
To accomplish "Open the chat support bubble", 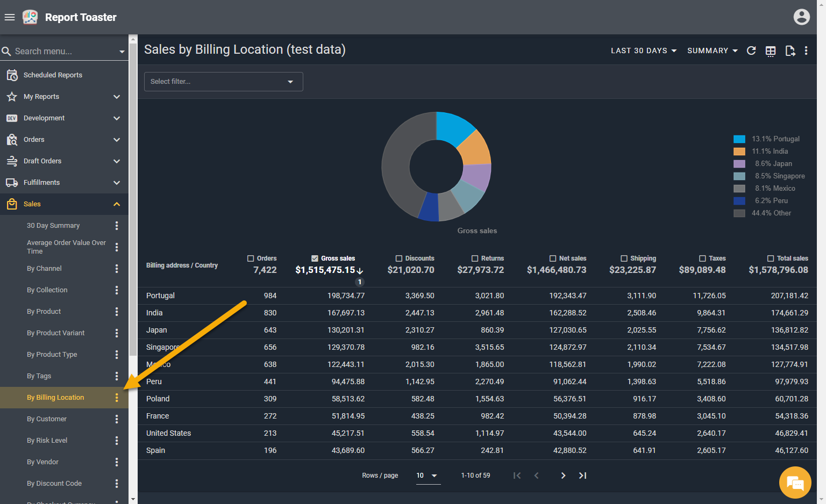I will [795, 483].
